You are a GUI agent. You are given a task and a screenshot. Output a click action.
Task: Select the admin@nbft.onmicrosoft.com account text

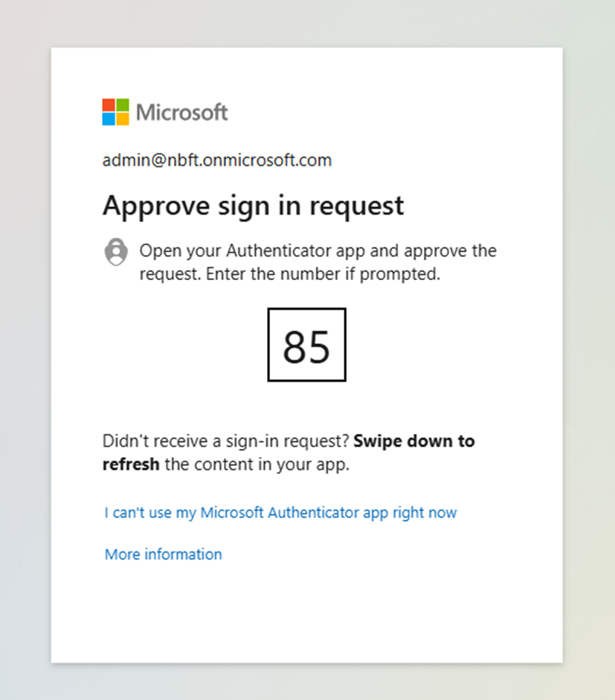[217, 161]
